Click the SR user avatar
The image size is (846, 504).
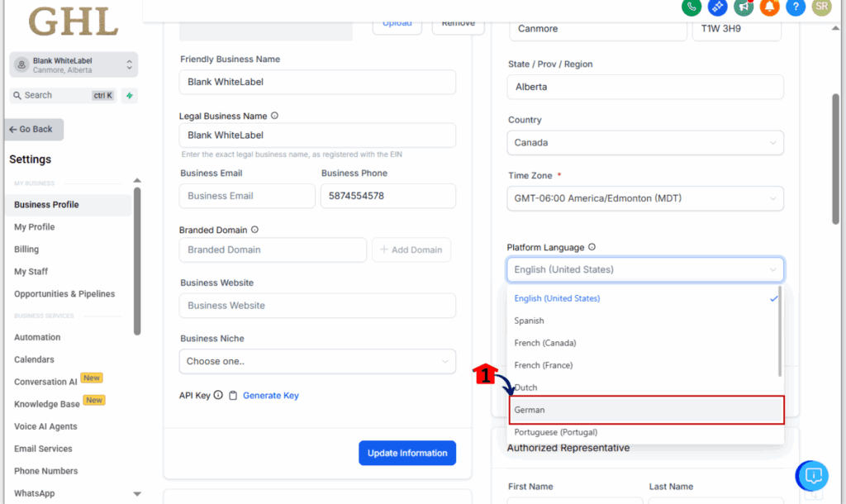point(821,7)
